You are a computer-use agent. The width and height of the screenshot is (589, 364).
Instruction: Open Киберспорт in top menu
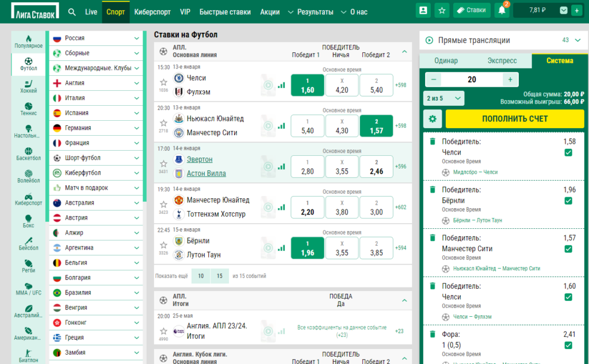pos(152,12)
